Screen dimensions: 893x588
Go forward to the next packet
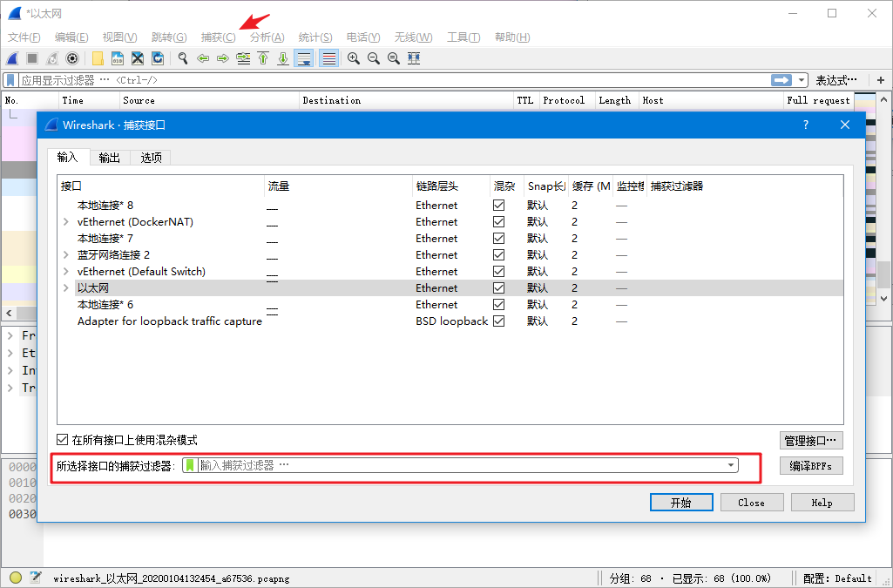coord(223,58)
